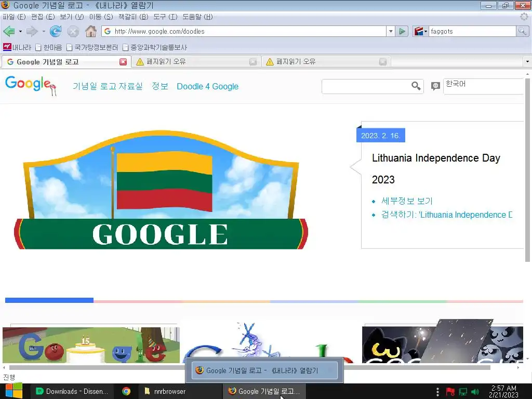This screenshot has width=532, height=399.
Task: Open the birthday cake 15 doodle thumbnail
Action: [x=91, y=345]
